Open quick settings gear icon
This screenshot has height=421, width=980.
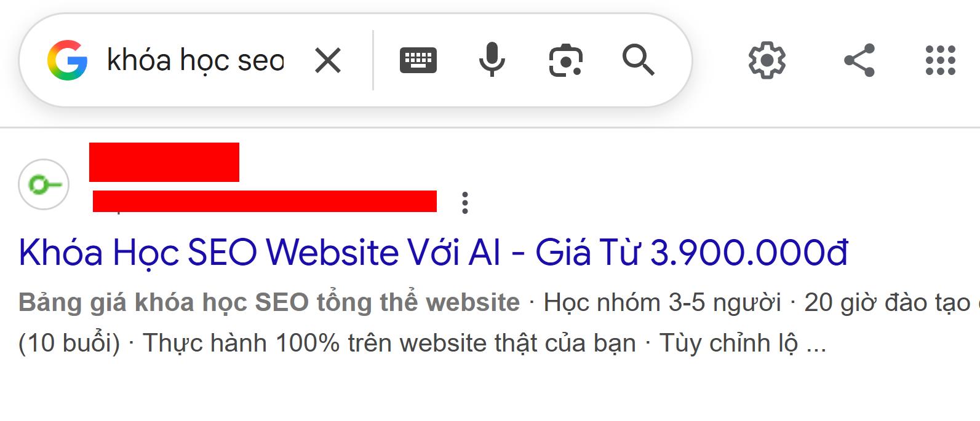767,60
